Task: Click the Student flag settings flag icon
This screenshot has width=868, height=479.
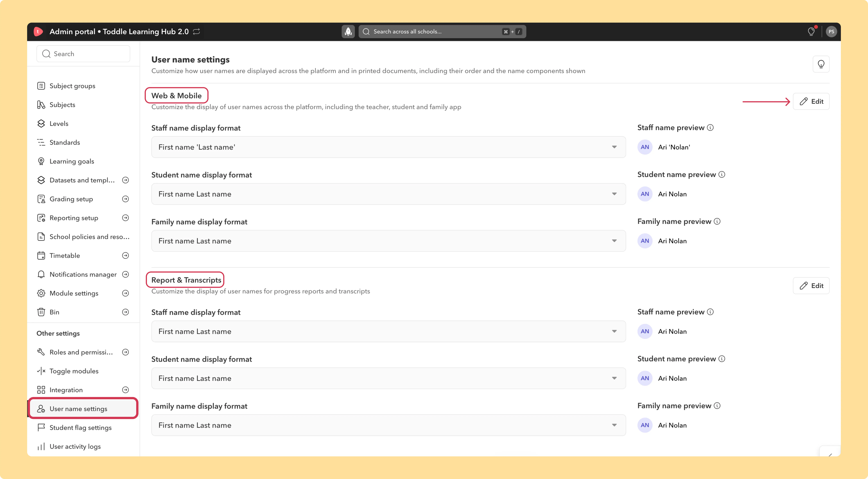Action: click(41, 428)
